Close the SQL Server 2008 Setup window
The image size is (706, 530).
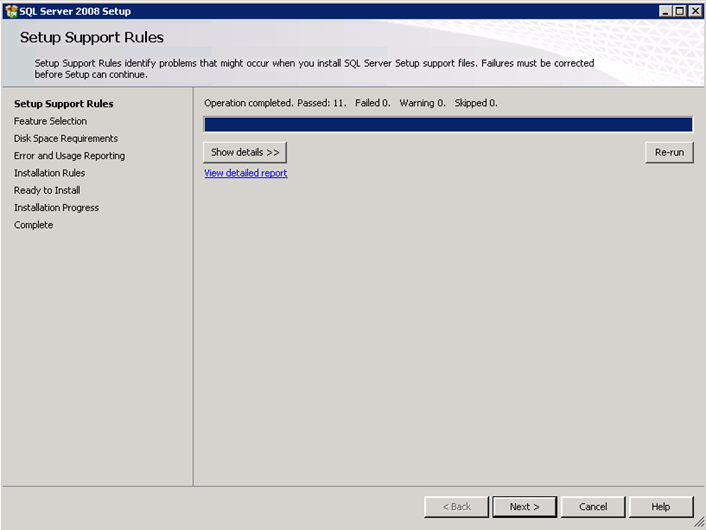click(695, 11)
